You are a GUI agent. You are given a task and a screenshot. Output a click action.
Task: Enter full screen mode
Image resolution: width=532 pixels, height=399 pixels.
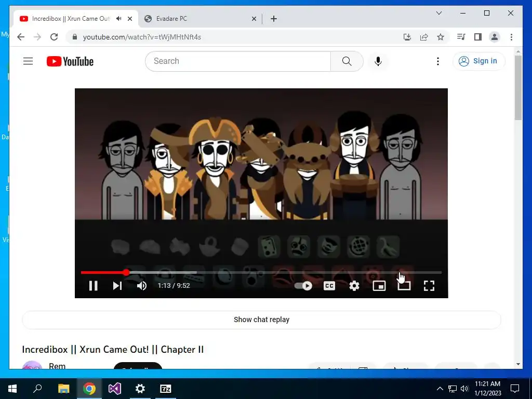coord(429,286)
